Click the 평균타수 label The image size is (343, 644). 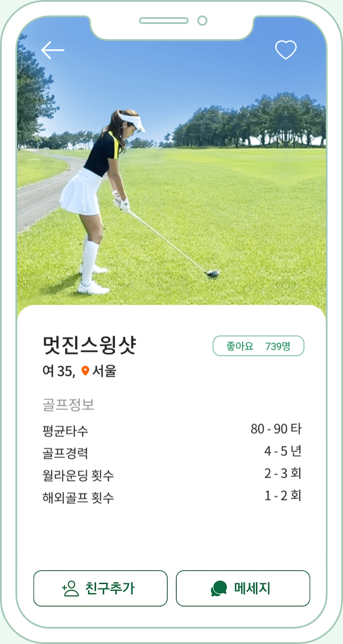pyautogui.click(x=65, y=430)
